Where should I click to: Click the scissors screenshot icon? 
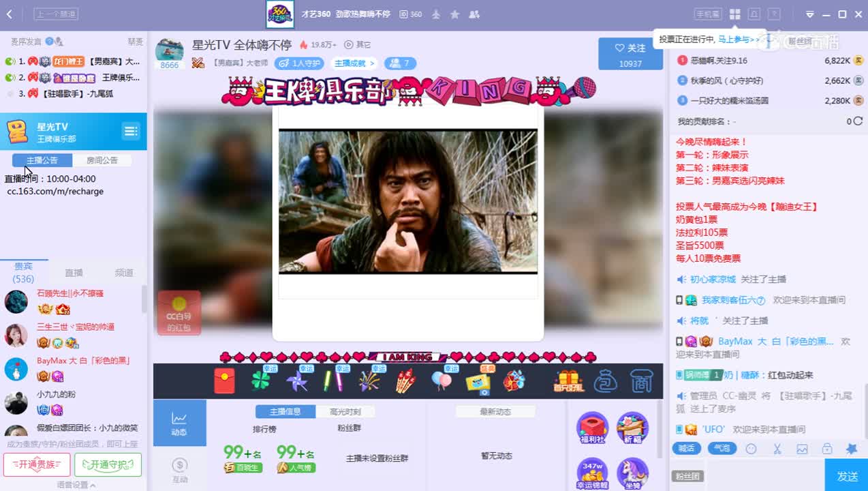(x=777, y=449)
